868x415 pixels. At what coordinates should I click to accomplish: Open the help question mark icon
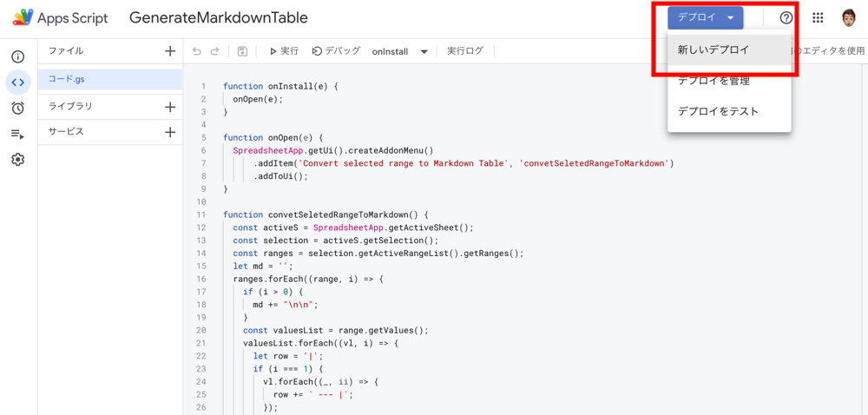click(x=786, y=17)
